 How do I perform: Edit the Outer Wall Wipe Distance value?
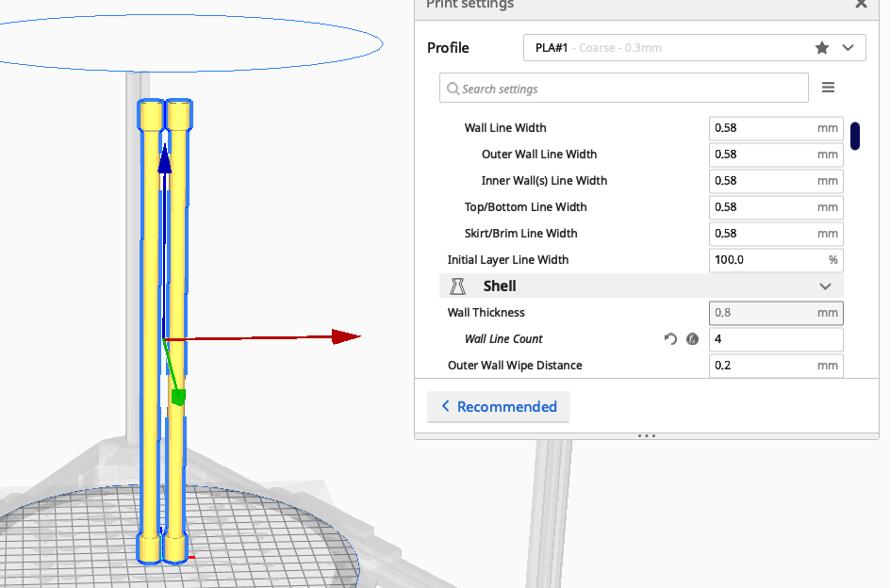[776, 366]
